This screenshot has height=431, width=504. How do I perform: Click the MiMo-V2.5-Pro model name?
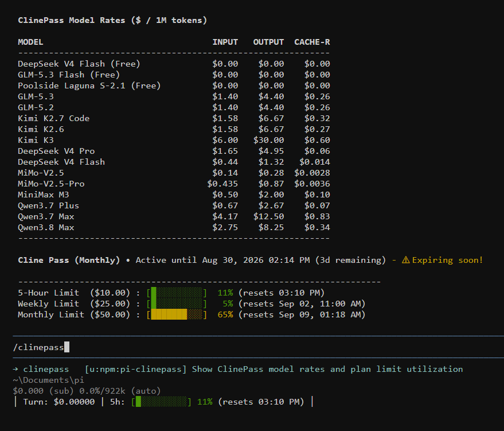pos(51,184)
